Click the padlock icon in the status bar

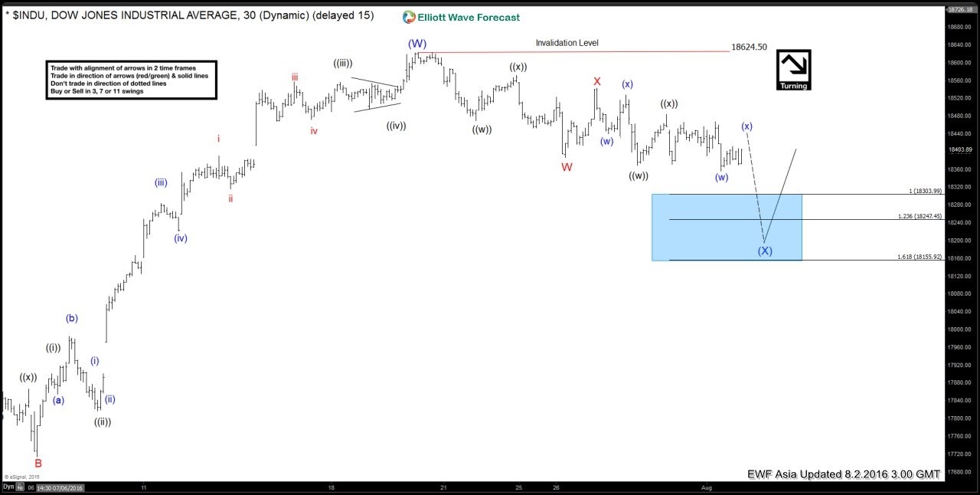click(20, 487)
